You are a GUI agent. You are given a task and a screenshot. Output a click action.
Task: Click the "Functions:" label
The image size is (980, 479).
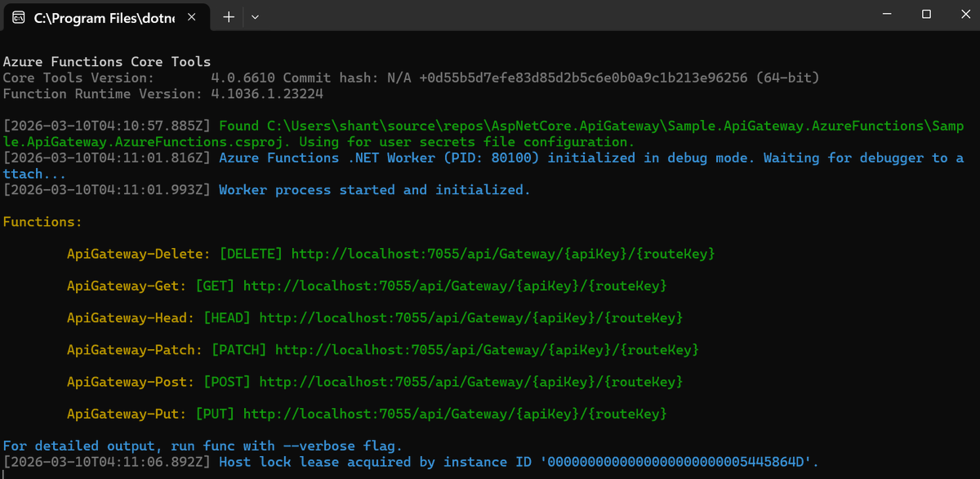pyautogui.click(x=42, y=221)
